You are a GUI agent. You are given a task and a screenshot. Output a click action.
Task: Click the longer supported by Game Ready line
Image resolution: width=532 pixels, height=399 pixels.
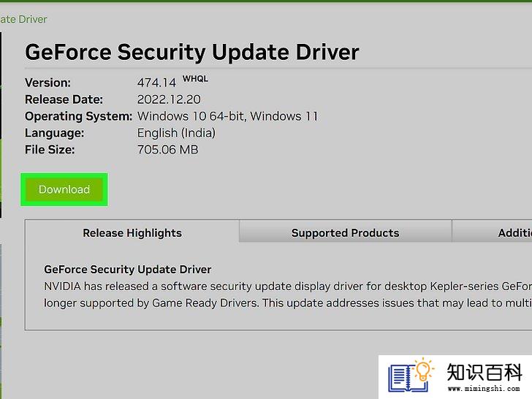click(288, 303)
